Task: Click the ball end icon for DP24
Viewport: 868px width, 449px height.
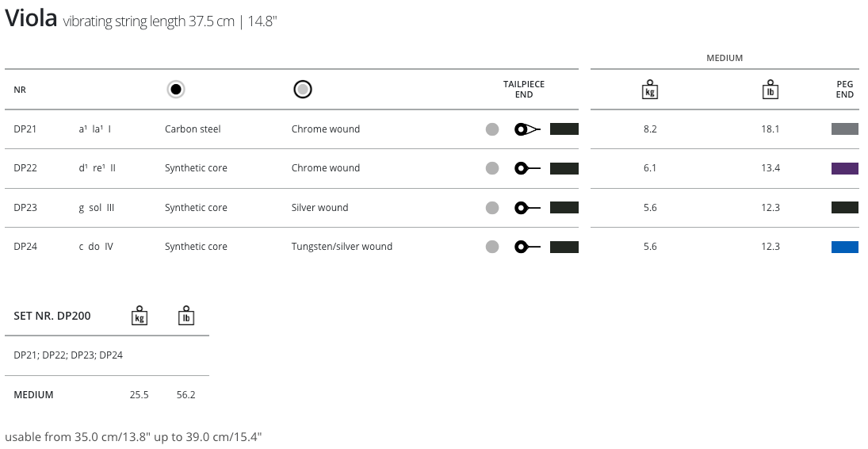Action: point(527,247)
